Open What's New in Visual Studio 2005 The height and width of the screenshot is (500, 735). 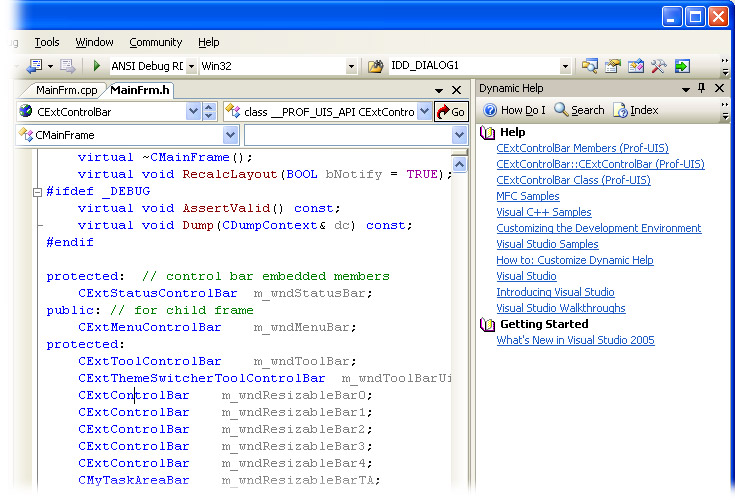pyautogui.click(x=576, y=340)
